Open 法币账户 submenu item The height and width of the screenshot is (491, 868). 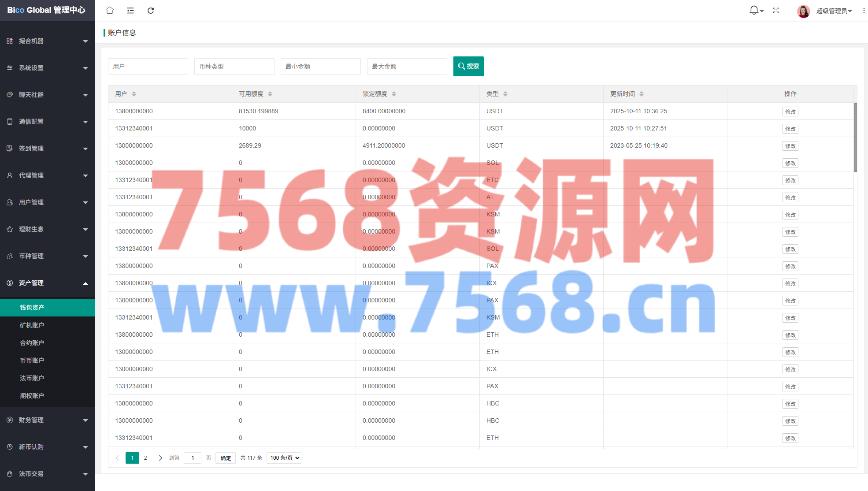click(x=32, y=378)
